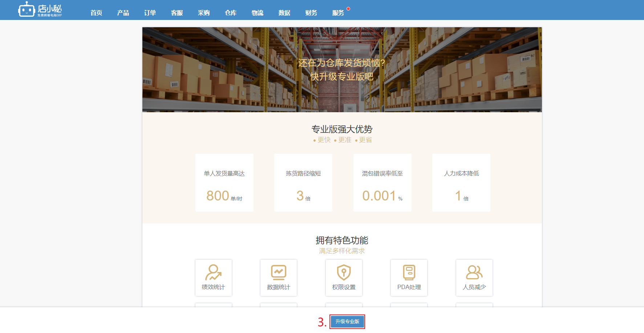Open the 订单 menu

tap(150, 13)
